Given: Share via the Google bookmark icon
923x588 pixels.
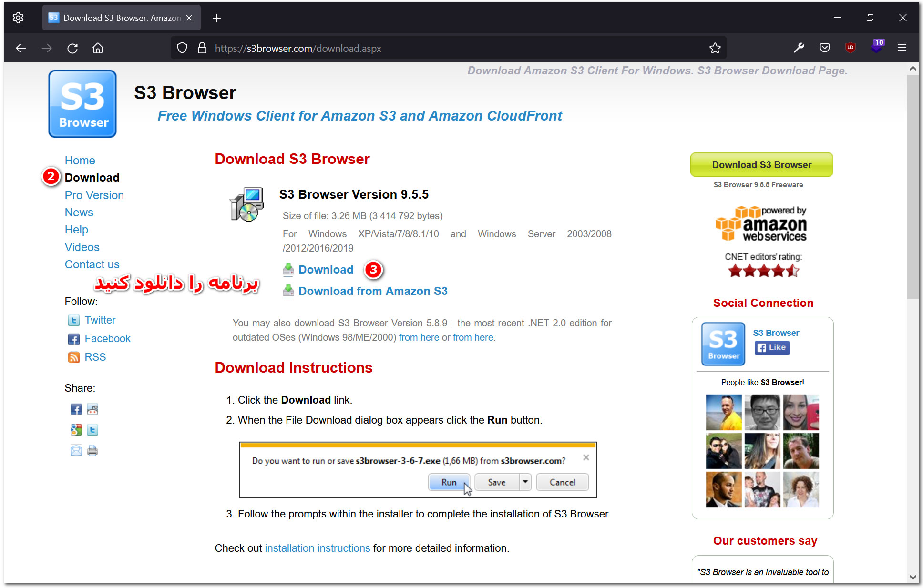Looking at the screenshot, I should (x=76, y=429).
